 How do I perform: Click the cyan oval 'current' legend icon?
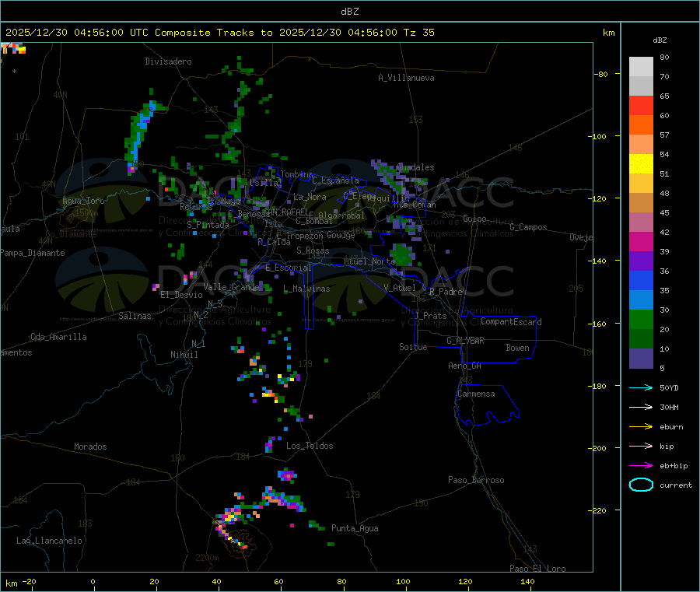tap(641, 485)
